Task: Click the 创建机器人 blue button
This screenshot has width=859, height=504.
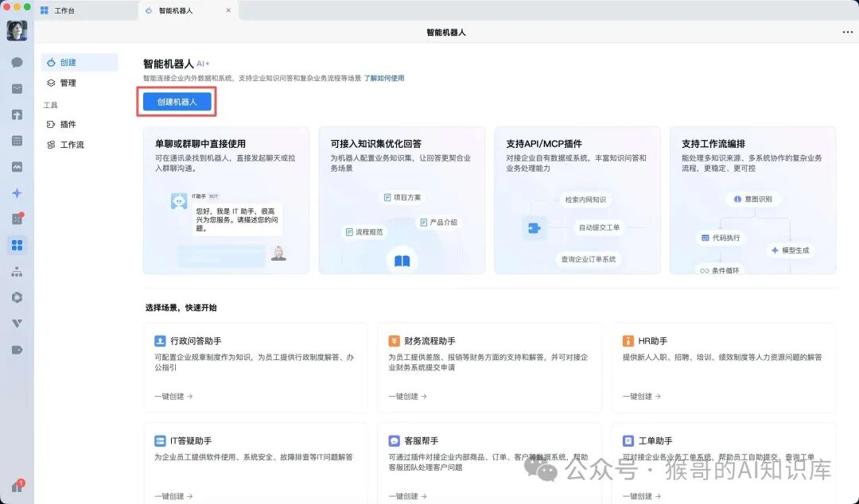Action: click(177, 102)
